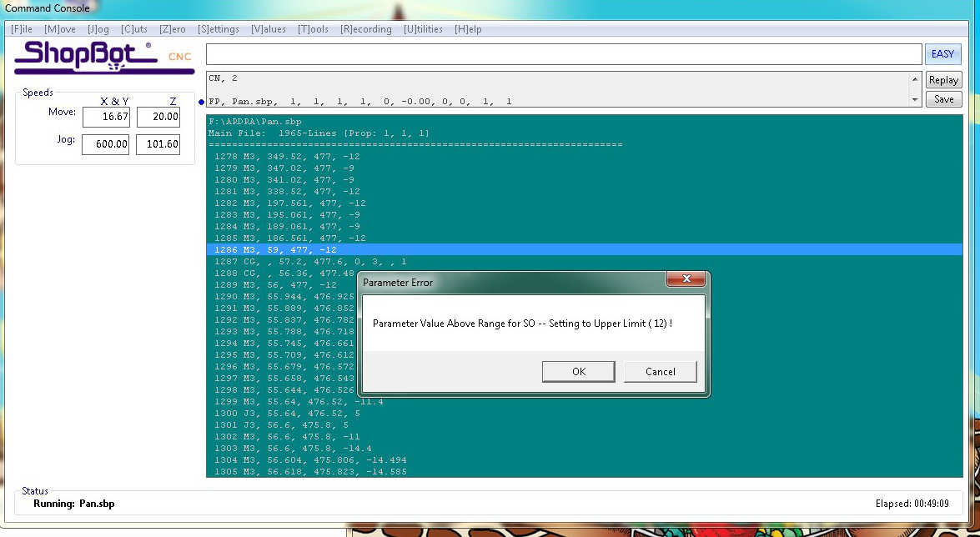Screen dimensions: 980x537
Task: Select line 1281 M3, 338.52, 477, -12
Action: point(287,191)
